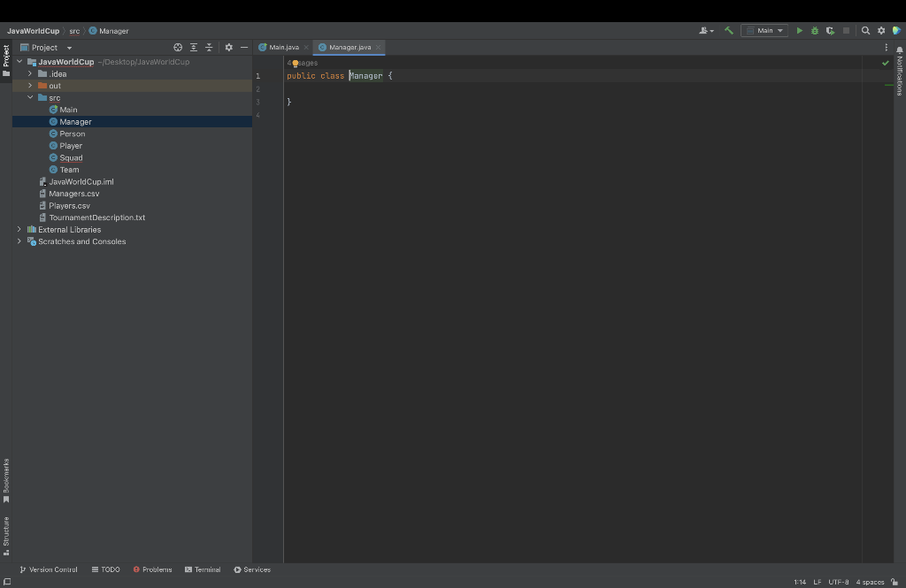Image resolution: width=906 pixels, height=588 pixels.
Task: Start the debugger
Action: pos(814,29)
